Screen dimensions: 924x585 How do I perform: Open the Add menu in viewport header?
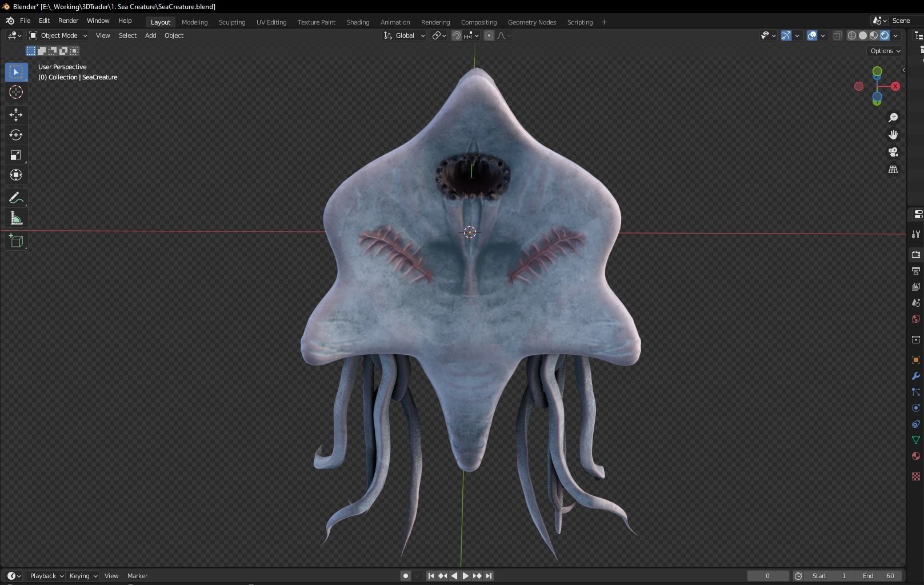150,35
